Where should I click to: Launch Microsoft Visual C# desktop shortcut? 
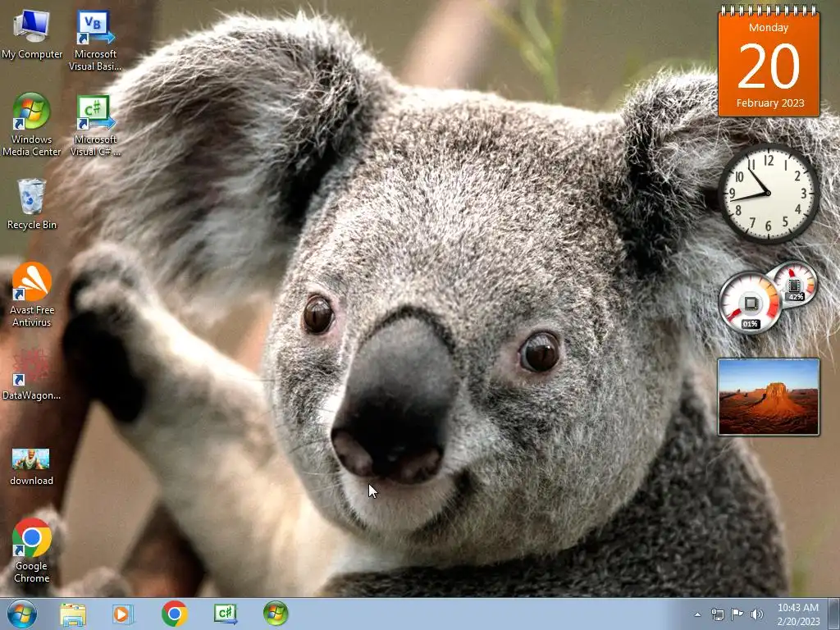point(95,125)
